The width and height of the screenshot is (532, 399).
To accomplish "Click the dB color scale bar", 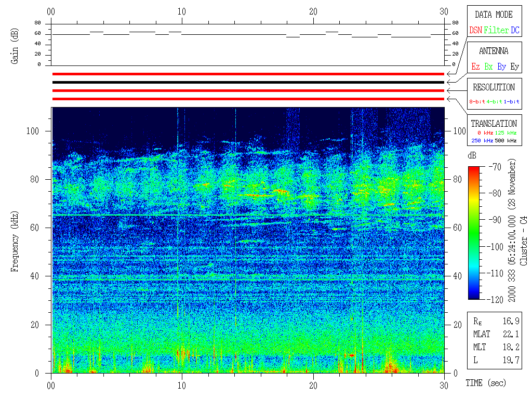I will click(x=474, y=233).
